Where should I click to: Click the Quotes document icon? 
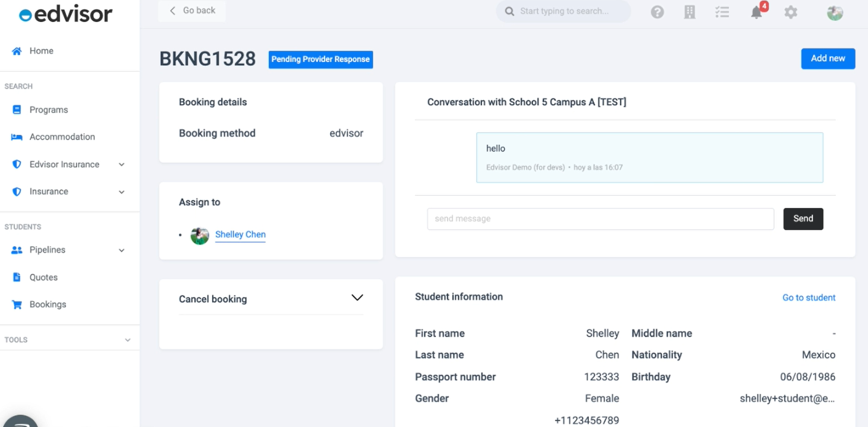coord(17,277)
